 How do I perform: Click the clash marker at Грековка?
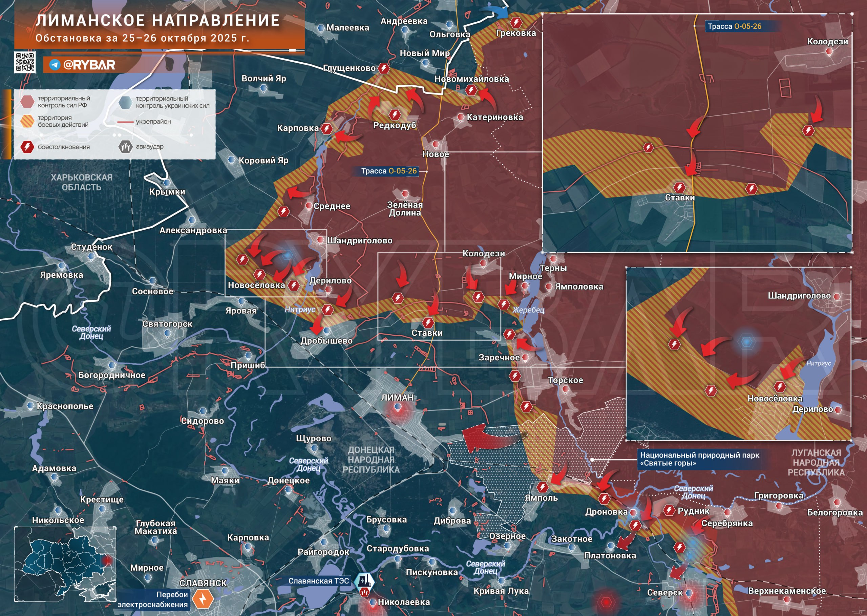click(x=516, y=22)
